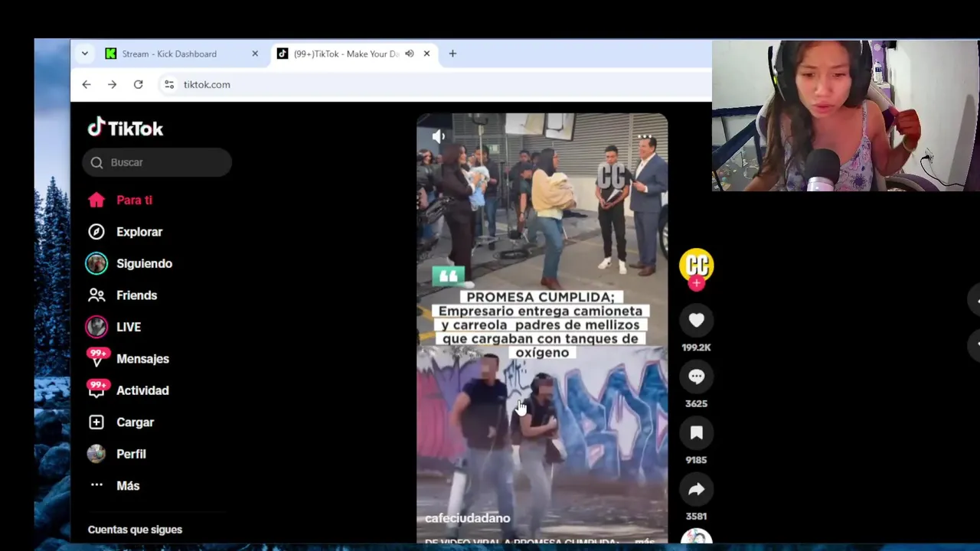Open Friends people icon

click(x=96, y=295)
